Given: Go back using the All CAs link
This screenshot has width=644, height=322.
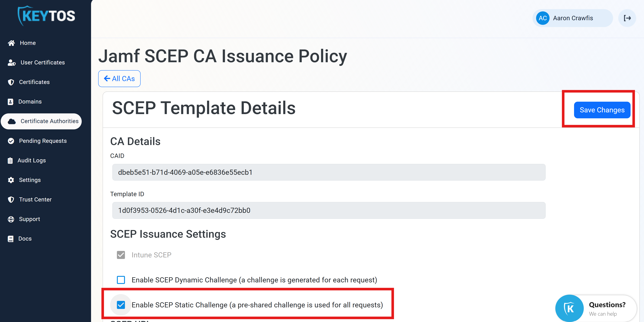Looking at the screenshot, I should (x=119, y=78).
